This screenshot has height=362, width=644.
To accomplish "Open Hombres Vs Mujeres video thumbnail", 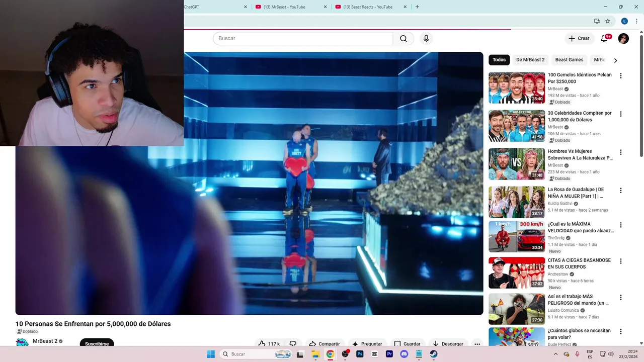I will click(x=517, y=164).
